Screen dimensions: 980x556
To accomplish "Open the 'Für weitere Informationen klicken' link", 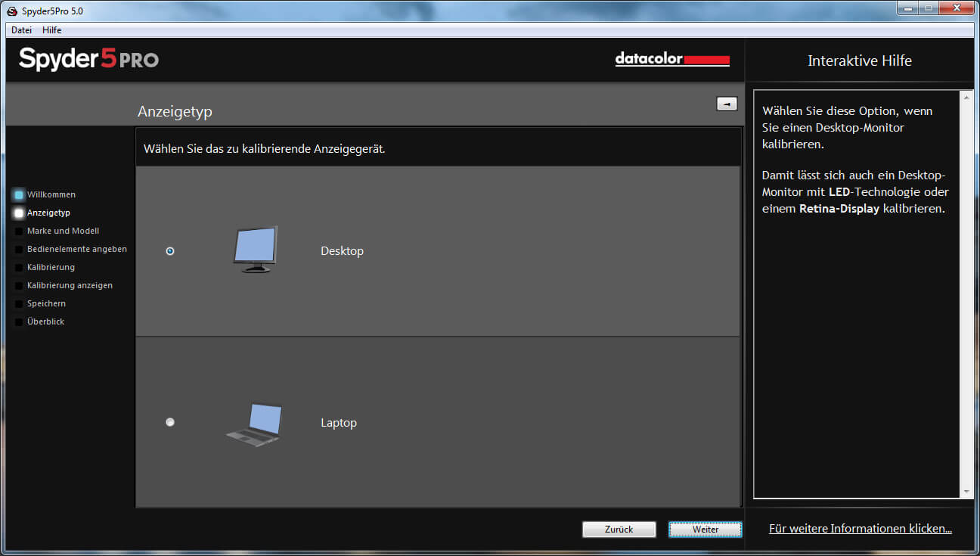I will coord(860,529).
